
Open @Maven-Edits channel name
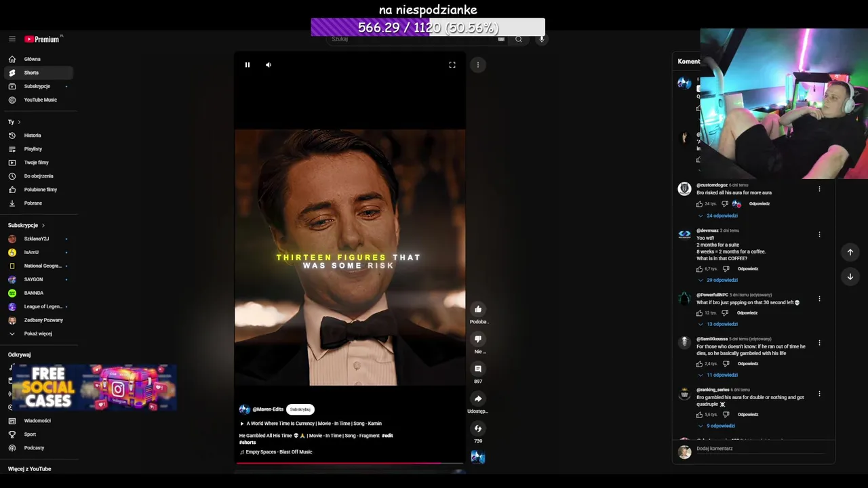tap(268, 409)
